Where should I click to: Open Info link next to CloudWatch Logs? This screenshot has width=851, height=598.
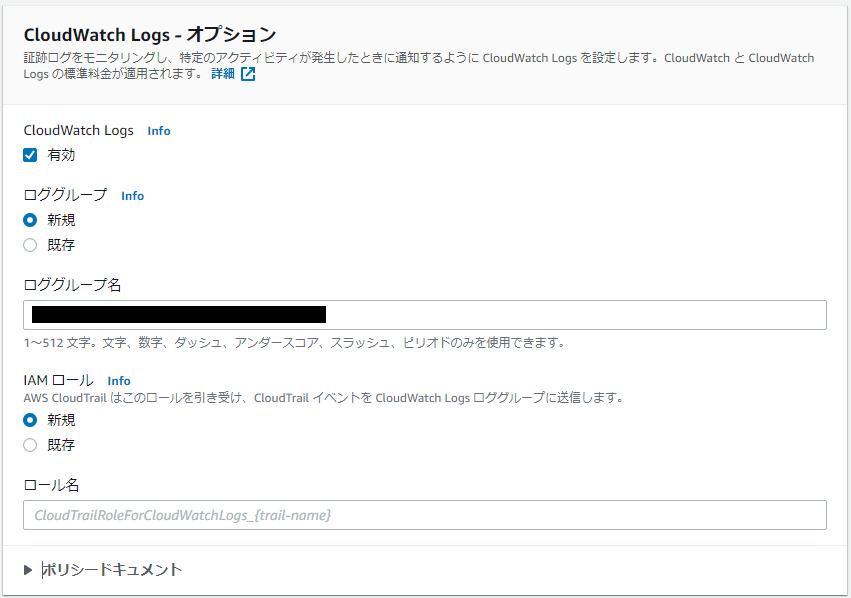click(x=159, y=131)
